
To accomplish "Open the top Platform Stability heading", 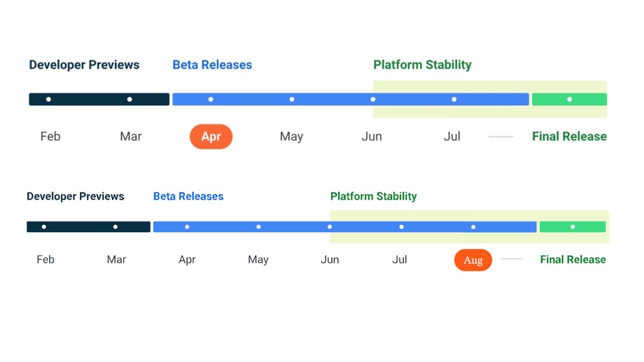I will (x=422, y=65).
